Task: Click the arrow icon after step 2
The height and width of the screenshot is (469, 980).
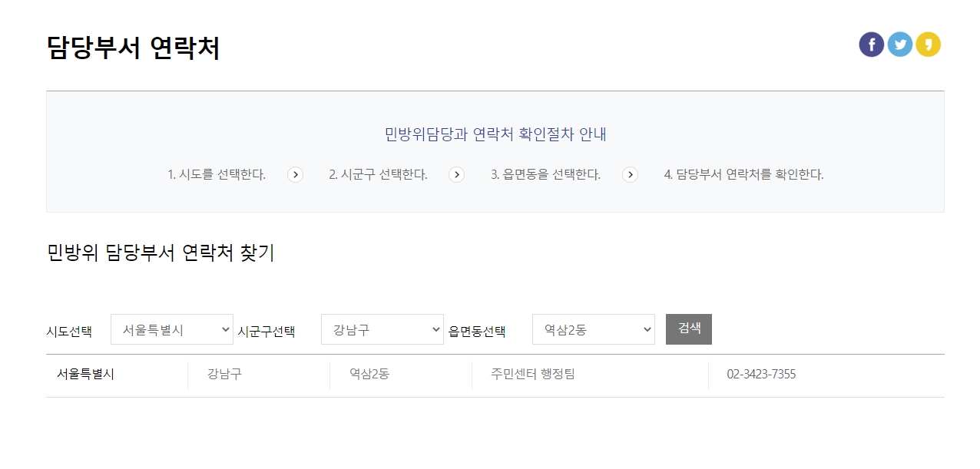Action: tap(457, 175)
